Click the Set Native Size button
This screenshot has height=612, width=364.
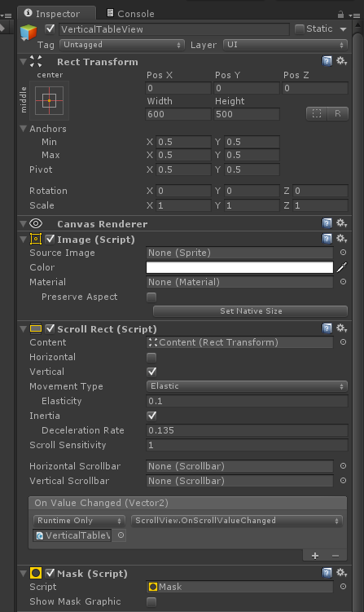[251, 311]
